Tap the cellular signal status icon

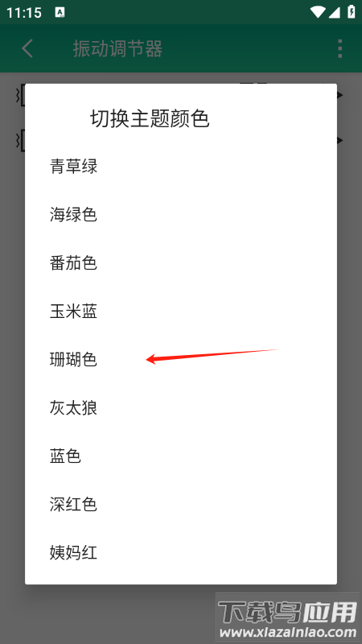point(334,12)
